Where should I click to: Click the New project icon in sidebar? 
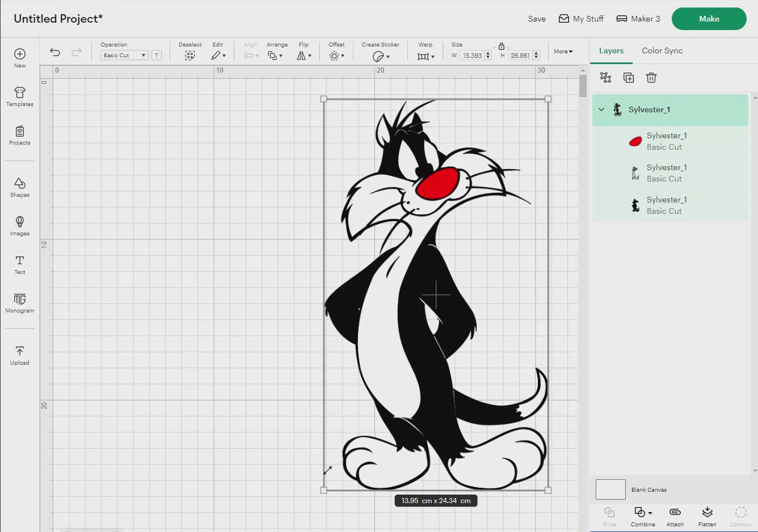pos(20,54)
